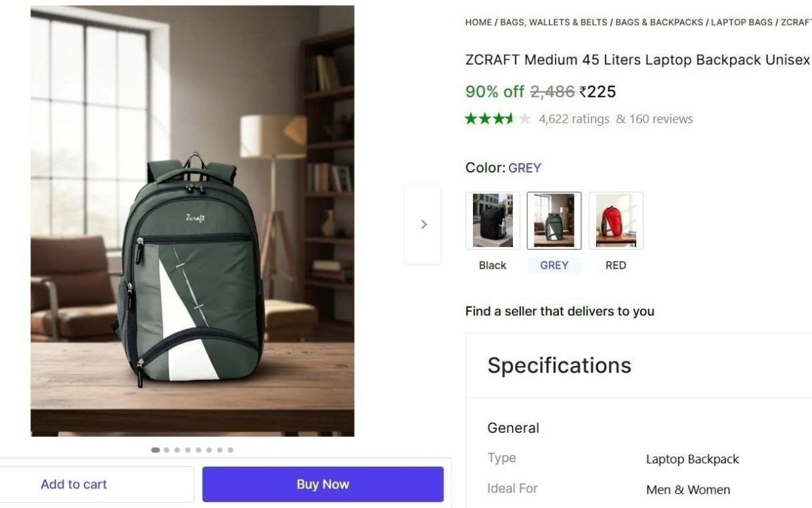Click the last image pagination dot
Screen dimensions: 812x508
231,448
